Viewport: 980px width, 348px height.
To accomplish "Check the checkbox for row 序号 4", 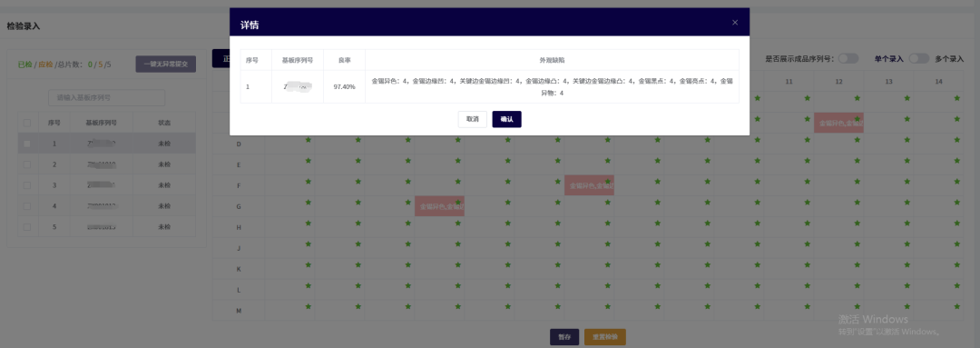I will click(x=27, y=206).
